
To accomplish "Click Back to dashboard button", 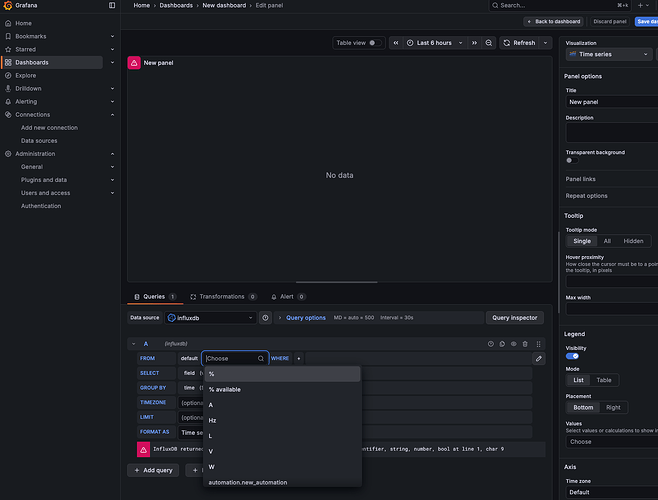I will 554,21.
